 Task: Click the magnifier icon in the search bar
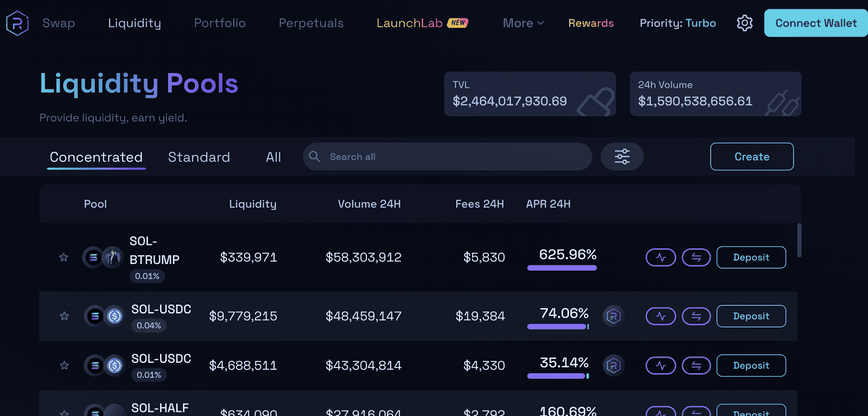coord(315,157)
